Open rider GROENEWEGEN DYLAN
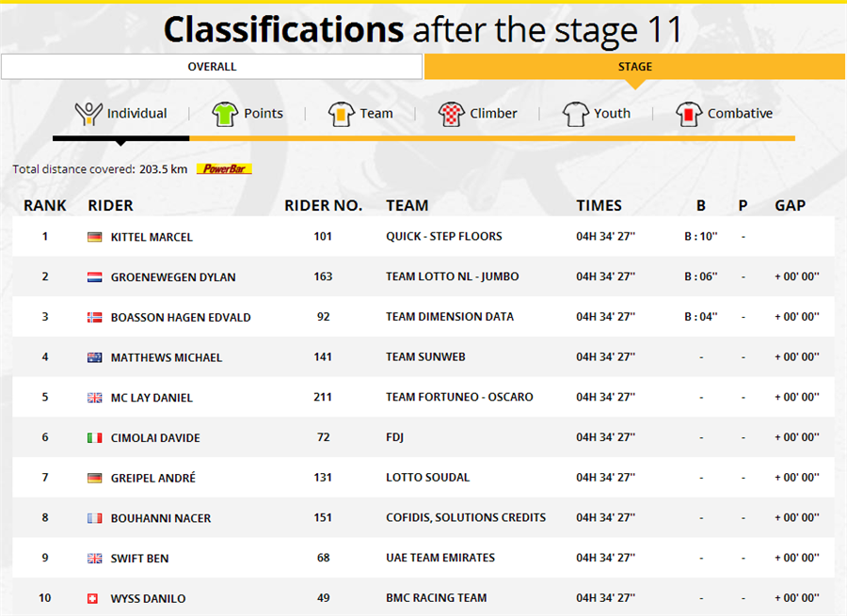Viewport: 847px width, 616px height. 173,276
